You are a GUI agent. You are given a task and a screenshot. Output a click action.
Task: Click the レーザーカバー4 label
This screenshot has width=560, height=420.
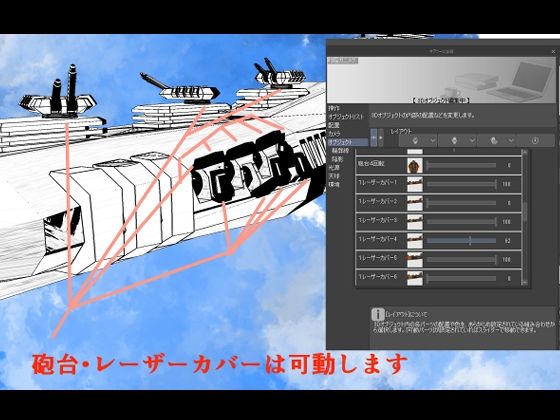pyautogui.click(x=377, y=239)
